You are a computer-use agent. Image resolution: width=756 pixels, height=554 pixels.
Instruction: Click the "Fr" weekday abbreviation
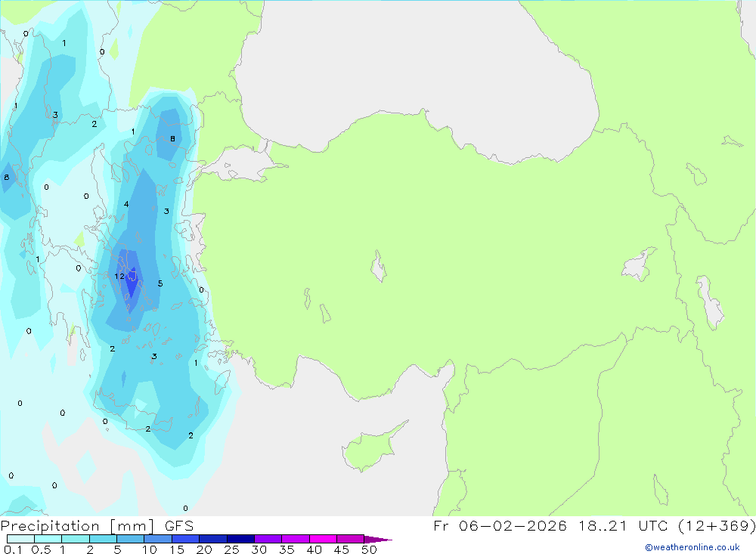point(441,526)
